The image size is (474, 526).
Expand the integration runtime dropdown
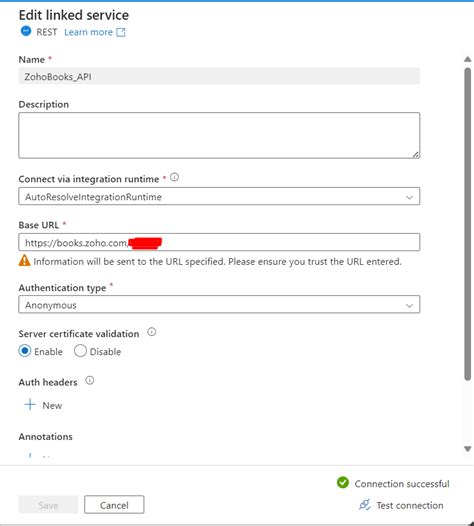pos(219,196)
